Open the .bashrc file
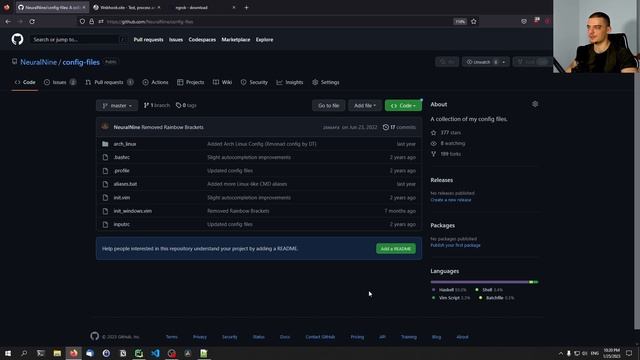The image size is (640, 360). [x=122, y=157]
